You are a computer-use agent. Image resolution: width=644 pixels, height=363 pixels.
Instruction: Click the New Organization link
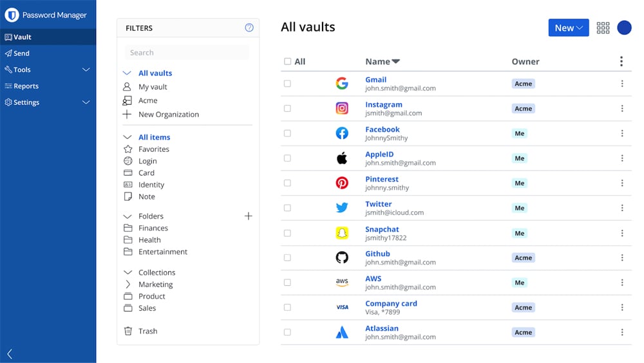pyautogui.click(x=168, y=115)
